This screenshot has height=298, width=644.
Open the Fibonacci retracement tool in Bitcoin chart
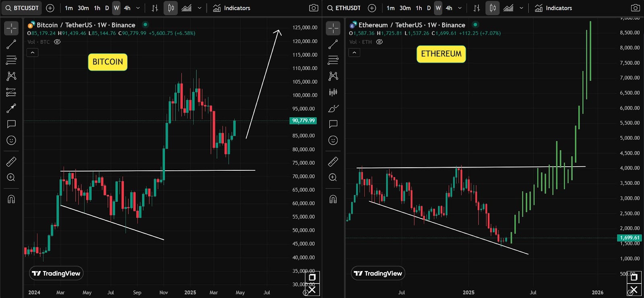pos(11,60)
